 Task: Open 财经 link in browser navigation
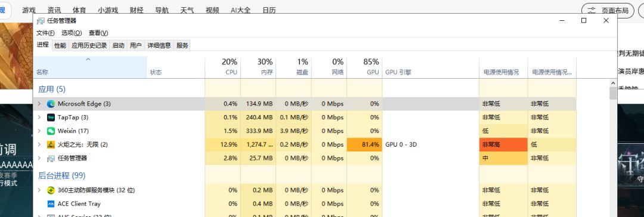click(x=137, y=10)
